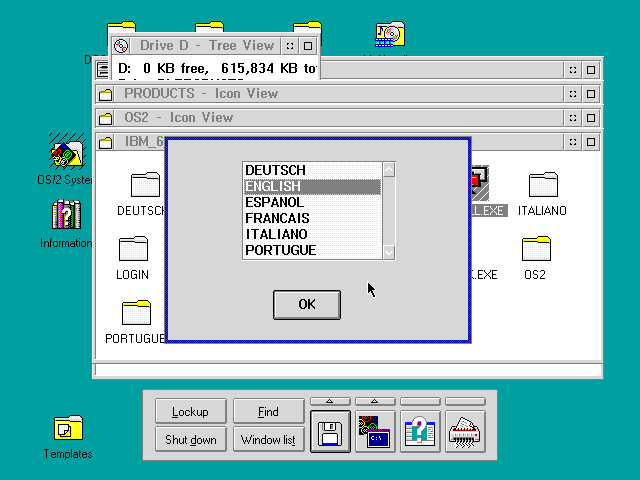Image resolution: width=640 pixels, height=480 pixels.
Task: Select DEUTSCH in the language list
Action: point(313,170)
